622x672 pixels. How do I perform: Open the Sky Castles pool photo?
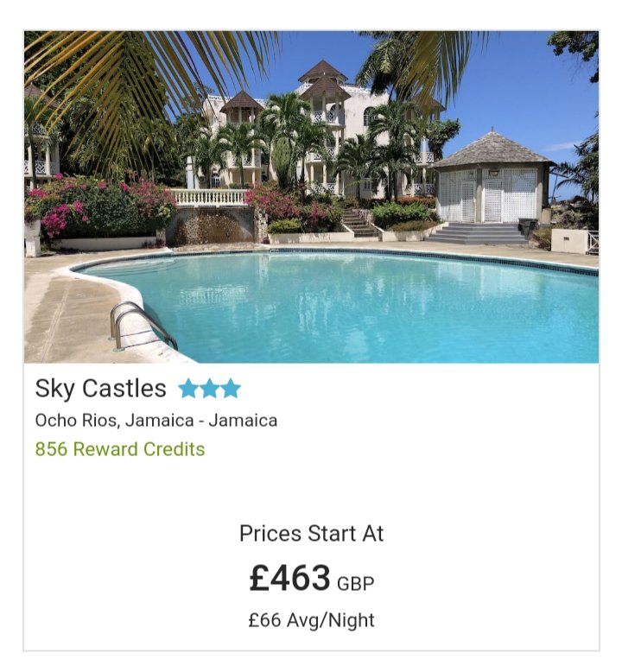coord(311,197)
